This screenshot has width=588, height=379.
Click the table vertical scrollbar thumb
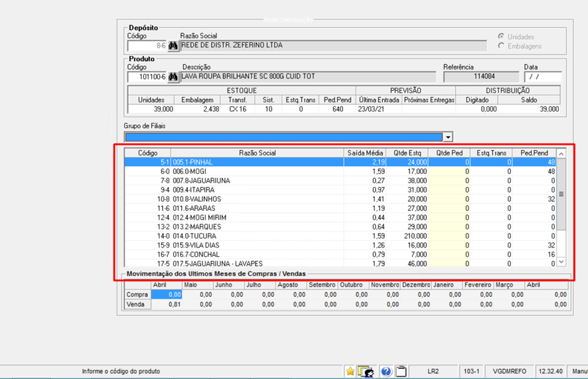click(561, 194)
